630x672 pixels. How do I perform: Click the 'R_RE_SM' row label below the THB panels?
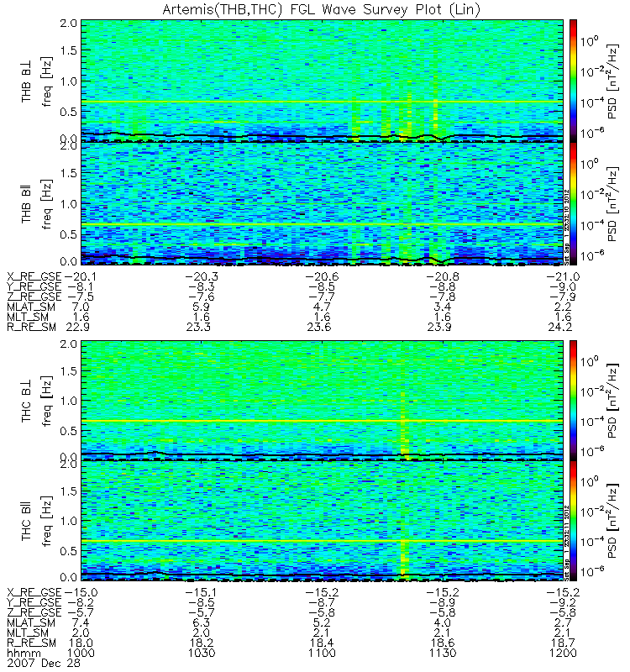[x=31, y=328]
